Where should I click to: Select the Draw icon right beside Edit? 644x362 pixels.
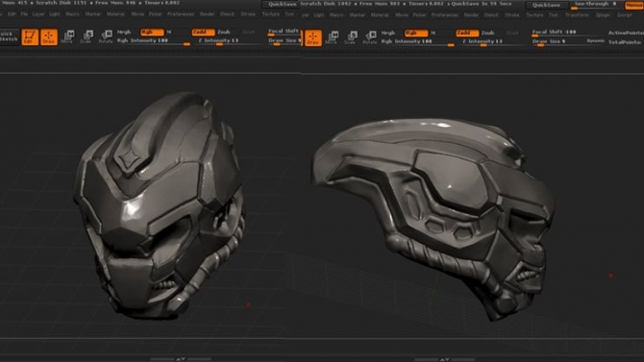point(49,36)
